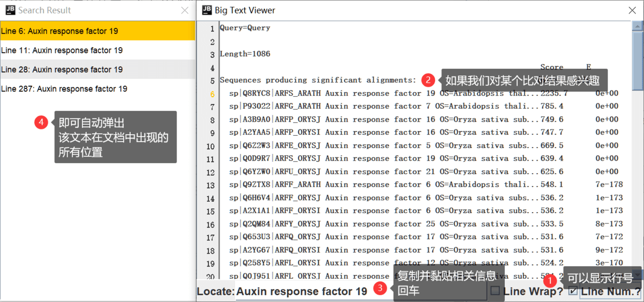Click line with A2YAA5 ARFP_ORYSI entry
This screenshot has height=302, width=644.
424,133
